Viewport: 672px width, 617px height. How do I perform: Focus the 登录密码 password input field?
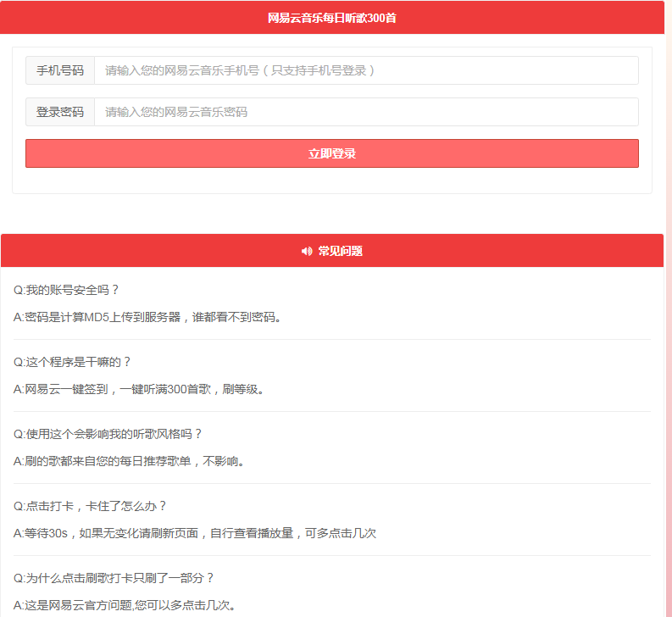pyautogui.click(x=366, y=112)
